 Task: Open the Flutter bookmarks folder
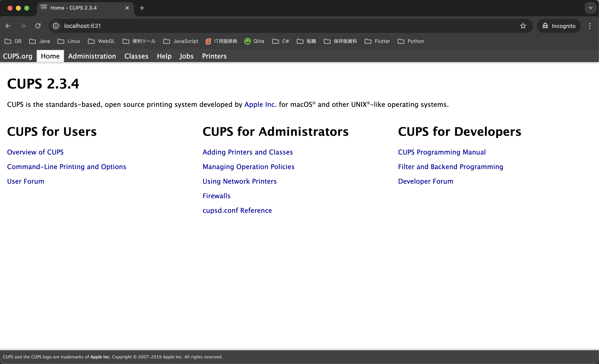point(377,41)
